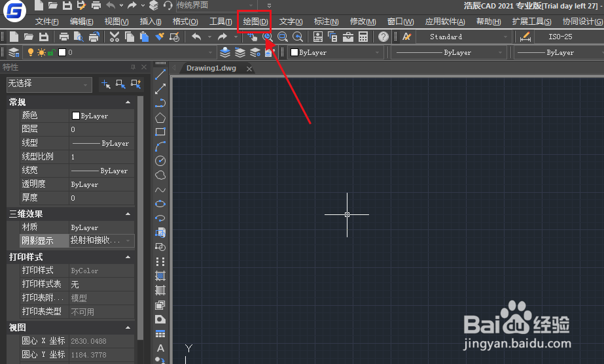Close the Drawing1.dwg tab
Image resolution: width=604 pixels, height=364 pixels.
coord(249,69)
